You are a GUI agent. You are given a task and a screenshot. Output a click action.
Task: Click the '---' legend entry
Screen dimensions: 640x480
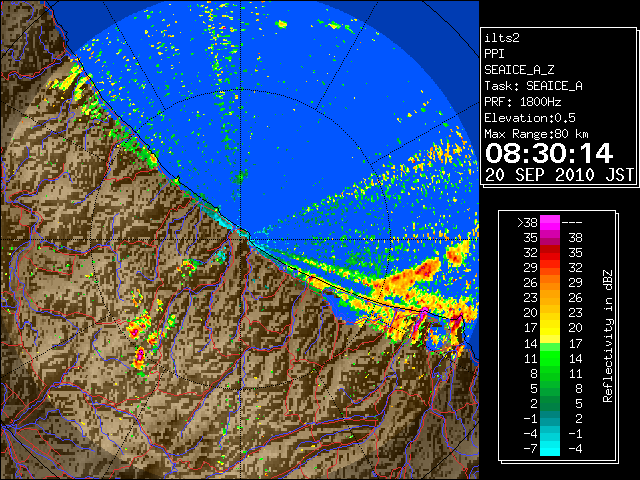pos(572,223)
